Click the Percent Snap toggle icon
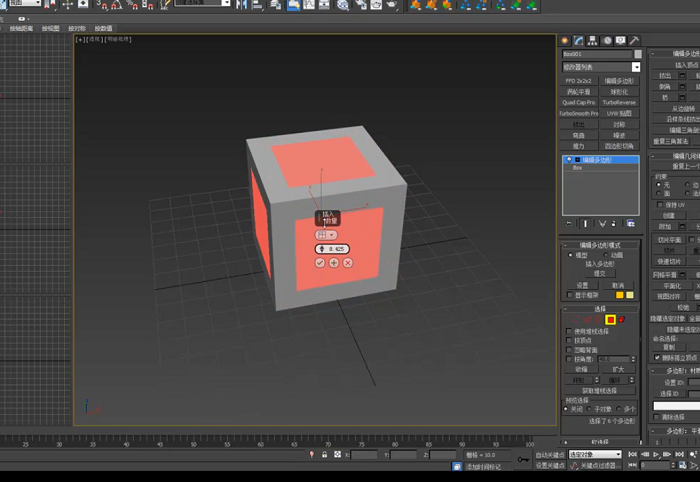 [x=132, y=4]
